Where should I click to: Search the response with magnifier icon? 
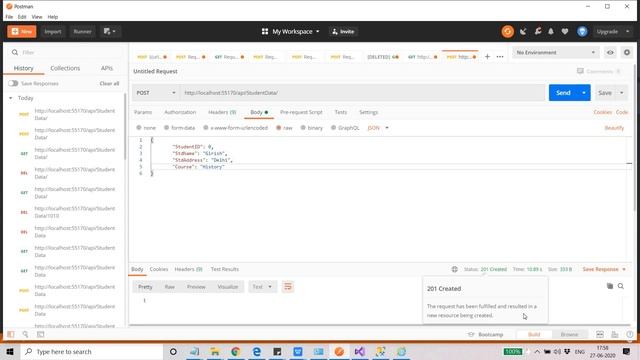pos(621,286)
